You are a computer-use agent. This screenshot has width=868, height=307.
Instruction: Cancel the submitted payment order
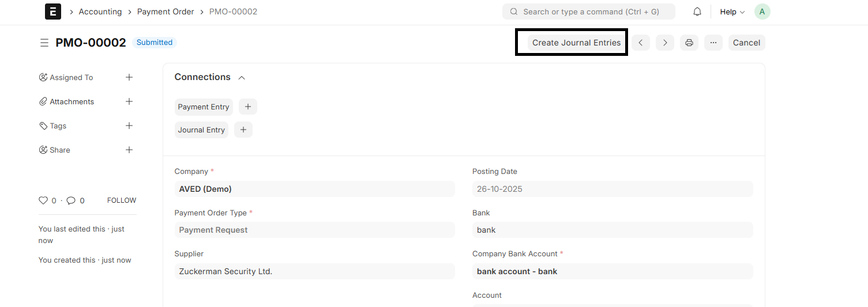[746, 43]
